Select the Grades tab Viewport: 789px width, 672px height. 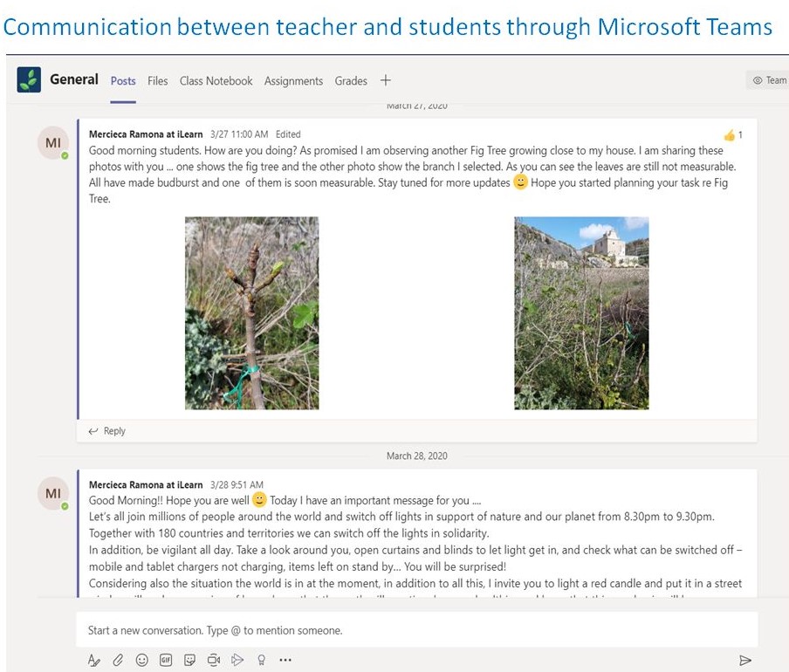[x=351, y=81]
